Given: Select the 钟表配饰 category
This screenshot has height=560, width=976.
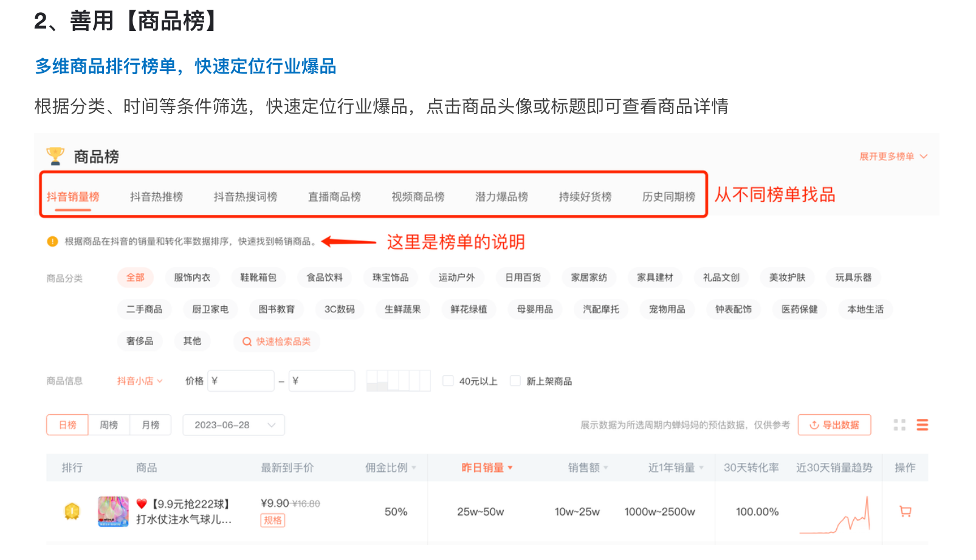Looking at the screenshot, I should click(734, 309).
